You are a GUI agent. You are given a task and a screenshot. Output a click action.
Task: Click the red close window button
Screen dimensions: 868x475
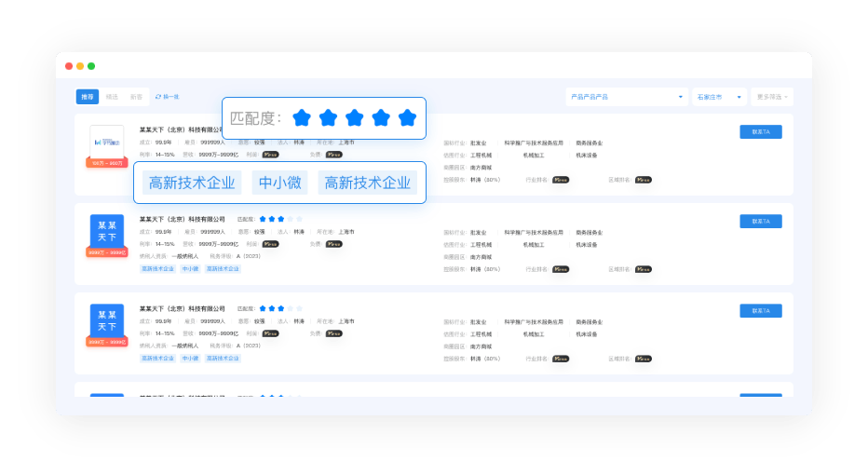pos(69,66)
